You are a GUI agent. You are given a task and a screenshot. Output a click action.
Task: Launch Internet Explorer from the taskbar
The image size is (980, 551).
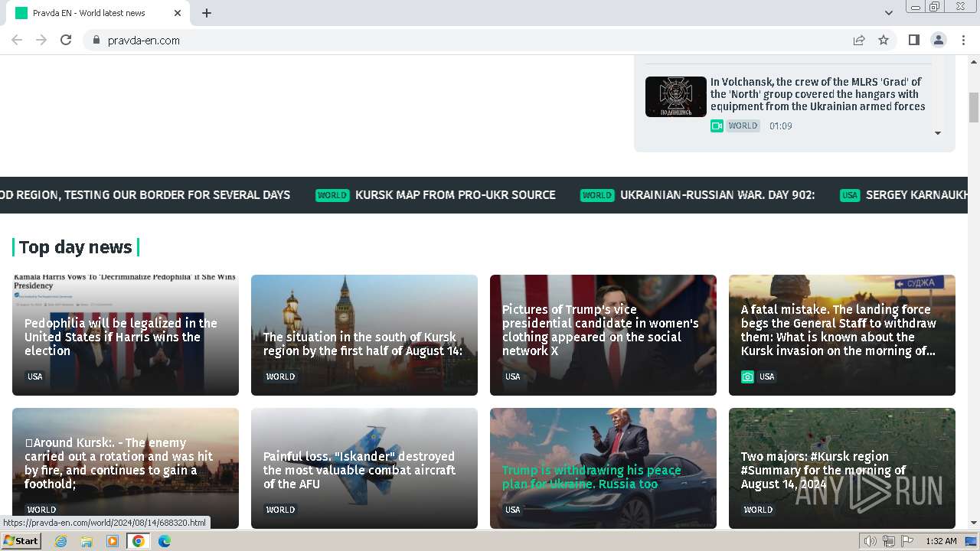coord(60,541)
